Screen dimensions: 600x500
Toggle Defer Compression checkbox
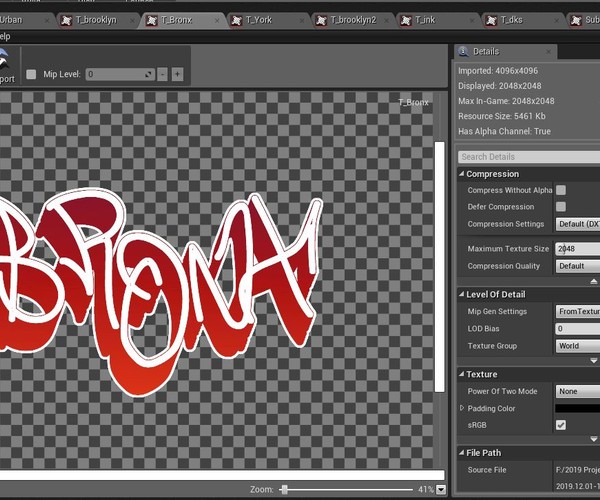[561, 207]
